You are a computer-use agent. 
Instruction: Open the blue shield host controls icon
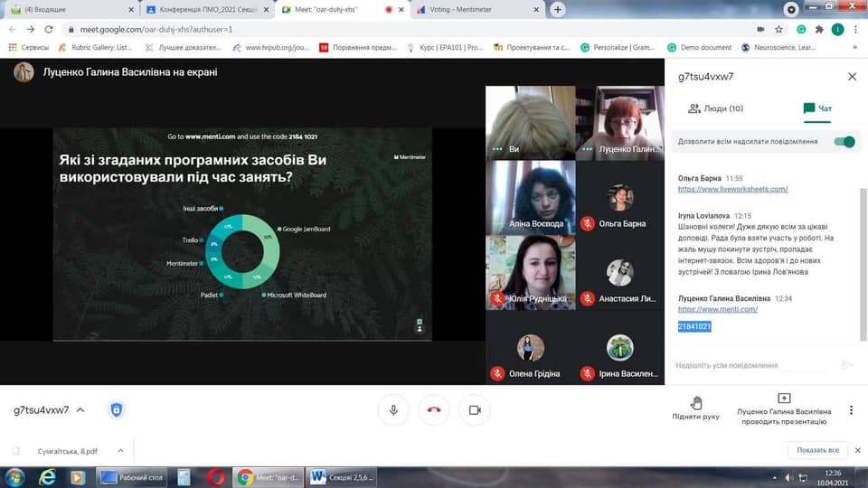[x=117, y=410]
